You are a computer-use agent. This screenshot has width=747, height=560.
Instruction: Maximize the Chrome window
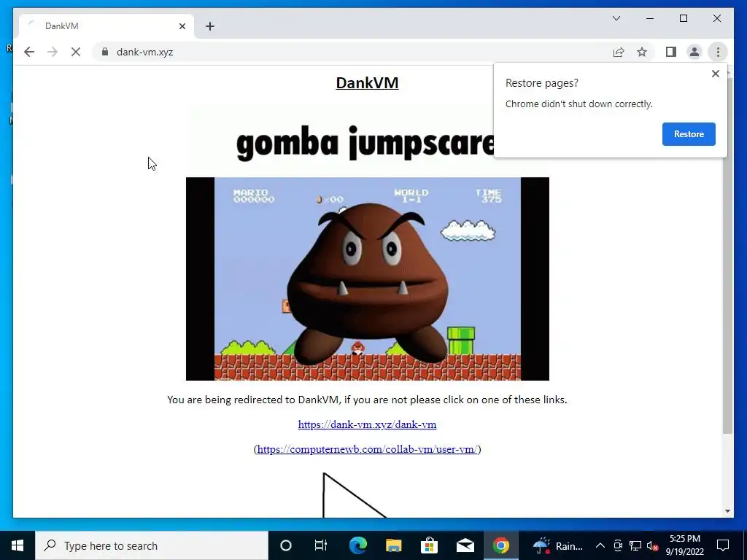683,18
